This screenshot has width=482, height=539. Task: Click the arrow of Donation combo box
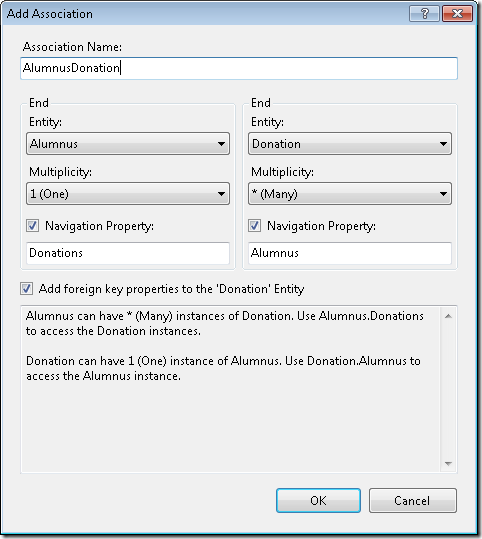pos(443,144)
